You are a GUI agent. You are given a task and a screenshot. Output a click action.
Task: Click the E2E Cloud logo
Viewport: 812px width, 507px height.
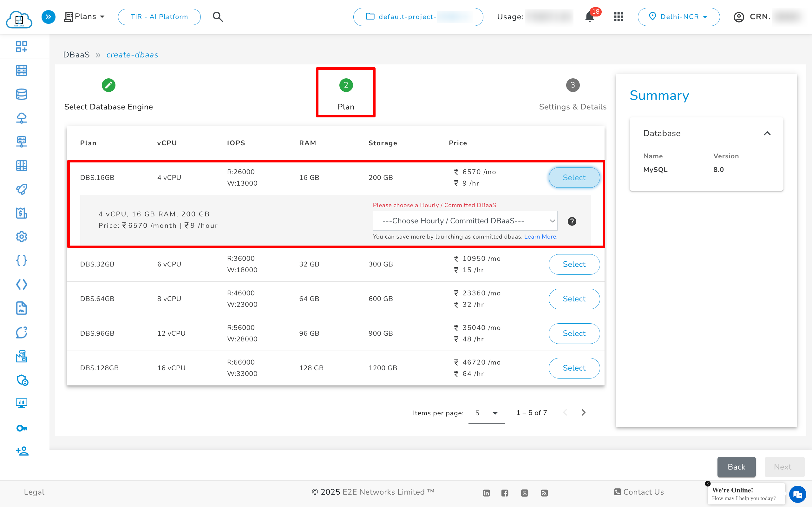point(19,19)
